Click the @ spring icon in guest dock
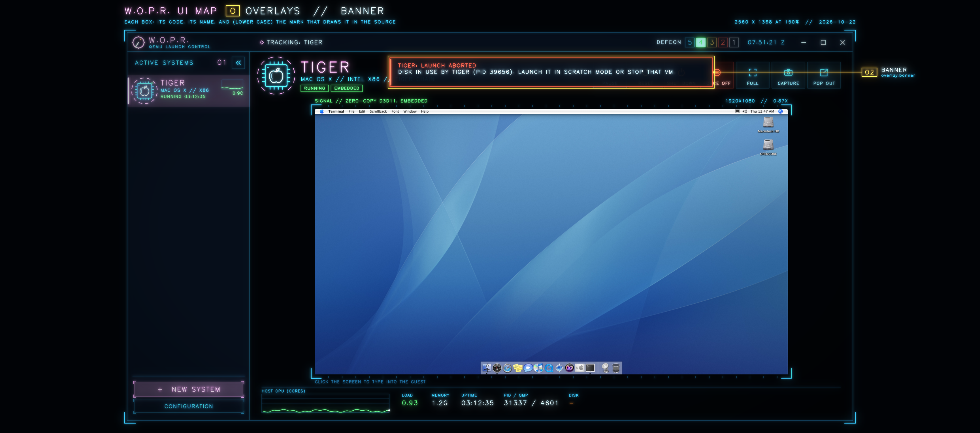The image size is (980, 433). pyautogui.click(x=605, y=368)
